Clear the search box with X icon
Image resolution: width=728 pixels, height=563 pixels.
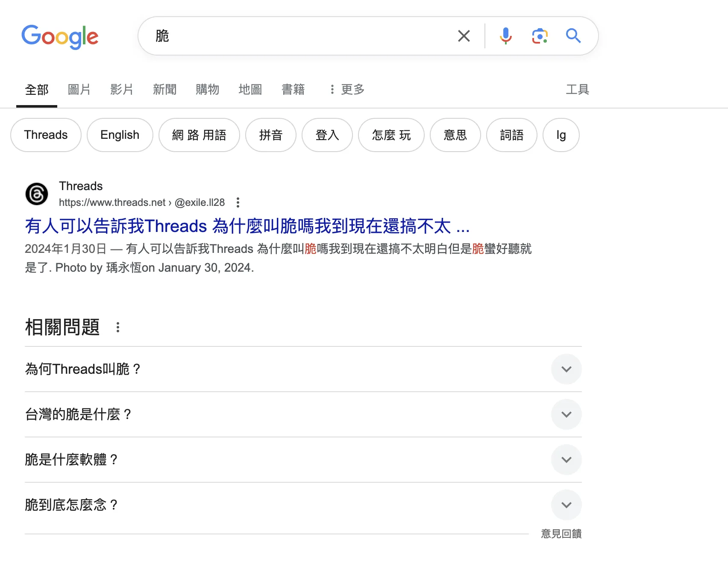[464, 36]
